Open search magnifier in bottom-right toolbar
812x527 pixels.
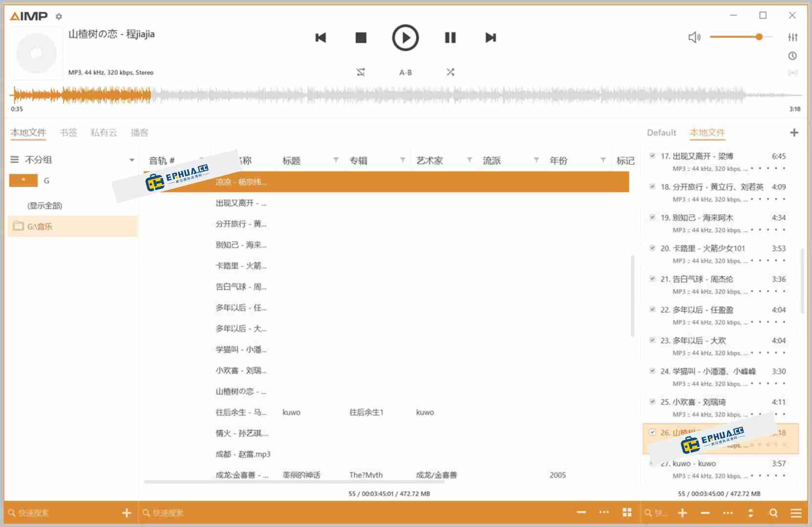pos(773,513)
